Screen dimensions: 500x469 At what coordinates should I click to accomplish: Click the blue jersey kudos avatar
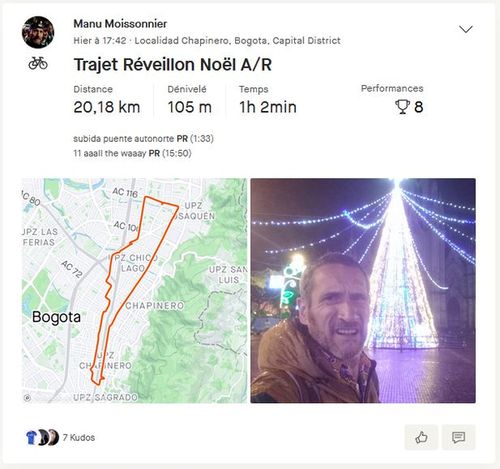coord(32,437)
